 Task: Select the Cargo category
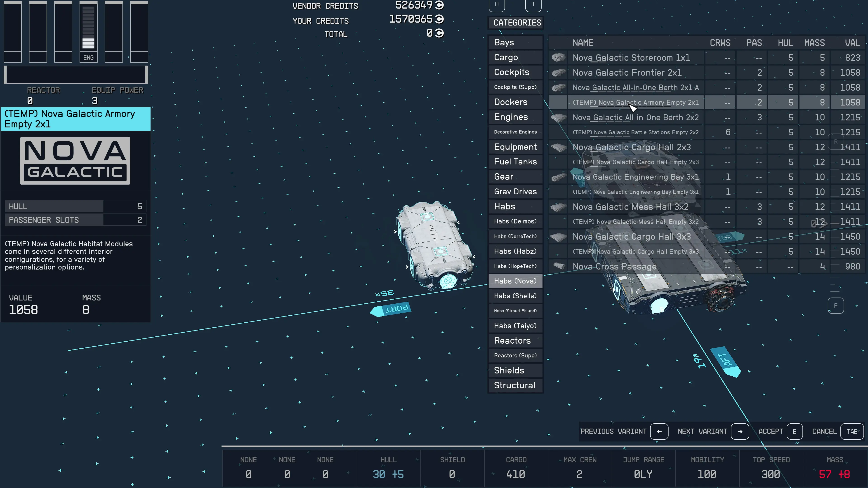(516, 57)
